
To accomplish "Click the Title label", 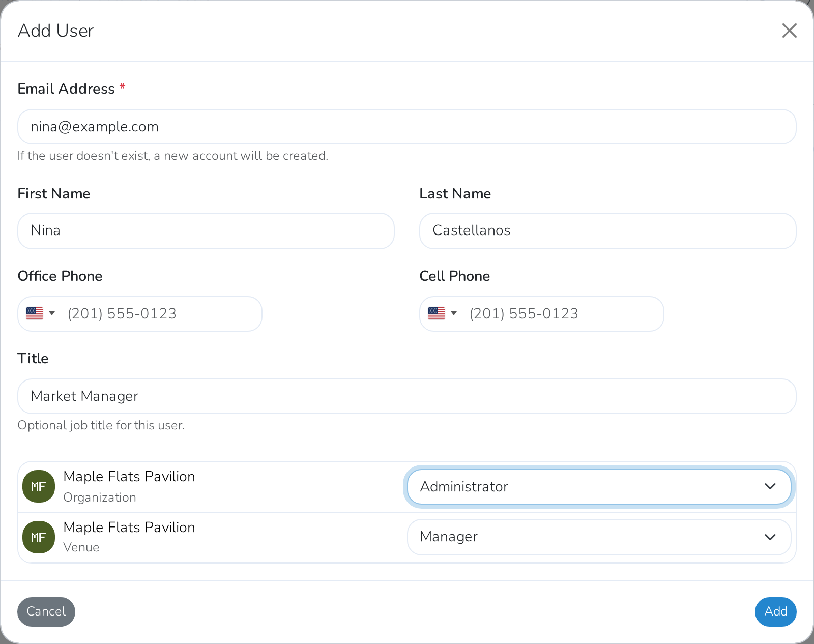I will coord(33,359).
